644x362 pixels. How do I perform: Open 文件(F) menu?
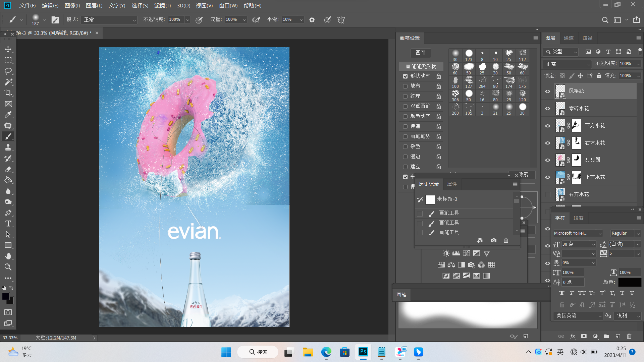coord(28,6)
